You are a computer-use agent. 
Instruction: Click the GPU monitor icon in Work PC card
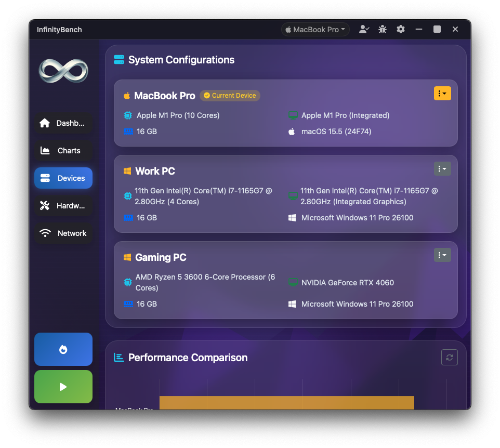click(293, 196)
